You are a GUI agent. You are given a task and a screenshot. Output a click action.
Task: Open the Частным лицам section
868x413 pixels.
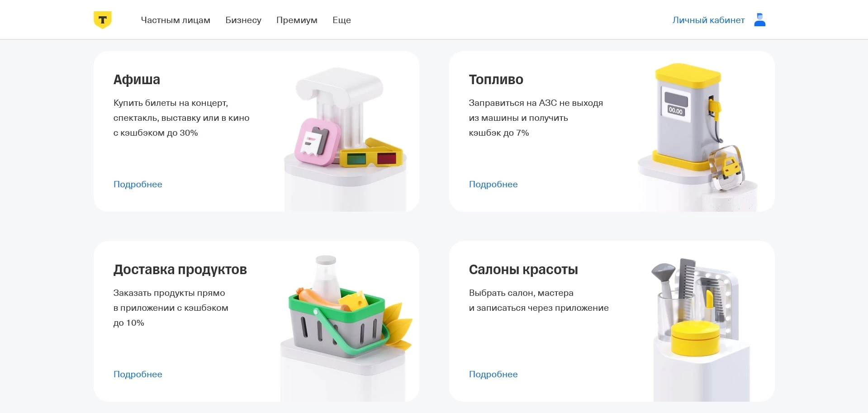[x=175, y=20]
